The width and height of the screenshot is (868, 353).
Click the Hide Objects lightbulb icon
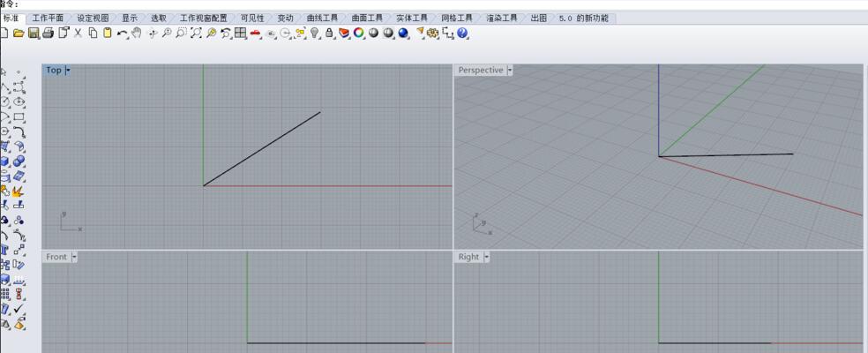[314, 34]
